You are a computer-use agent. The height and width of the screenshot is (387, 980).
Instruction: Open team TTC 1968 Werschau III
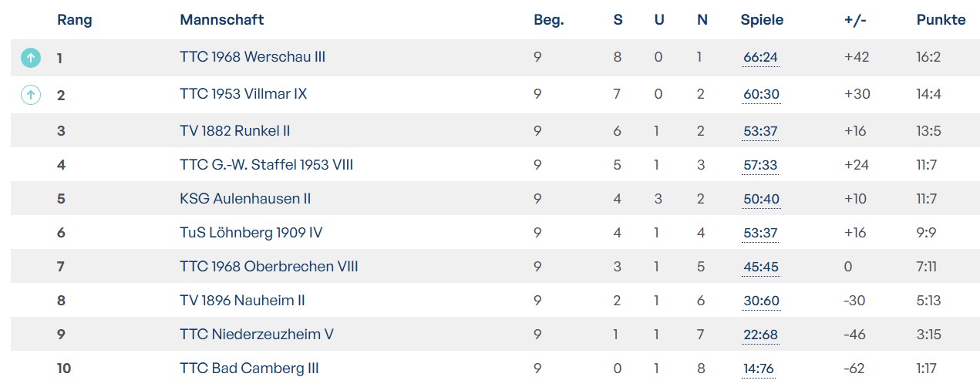(252, 57)
